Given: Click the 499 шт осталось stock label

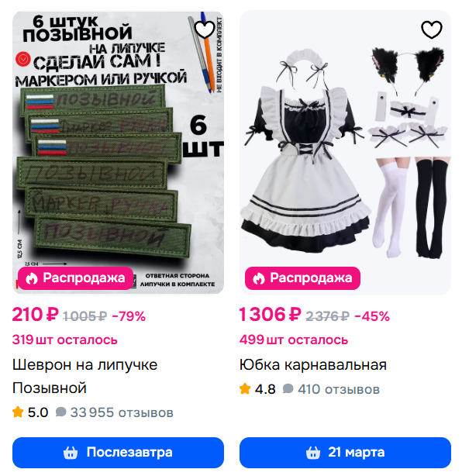Looking at the screenshot, I should (294, 340).
